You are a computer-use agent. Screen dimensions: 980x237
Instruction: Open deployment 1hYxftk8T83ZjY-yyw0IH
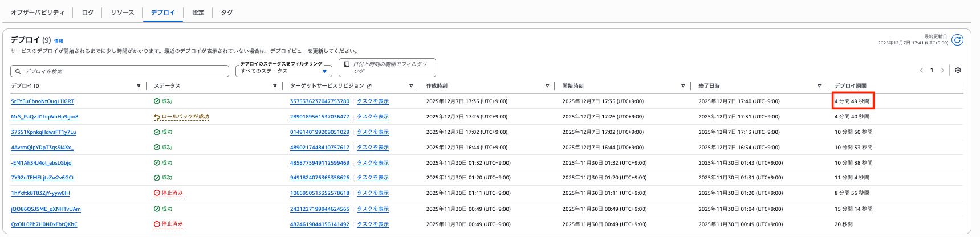40,193
